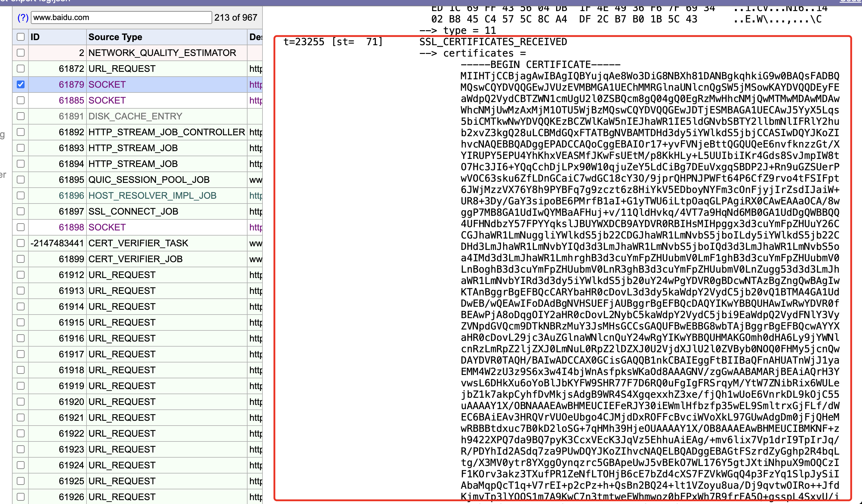Uncheck the checkbox for SOCKET 61879
862x504 pixels.
21,84
